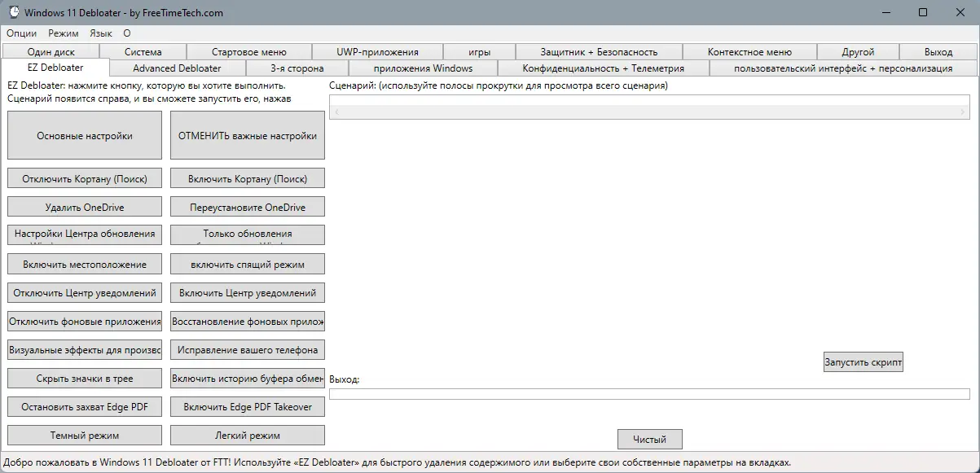Open the Режим menu
Image resolution: width=980 pixels, height=473 pixels.
64,33
